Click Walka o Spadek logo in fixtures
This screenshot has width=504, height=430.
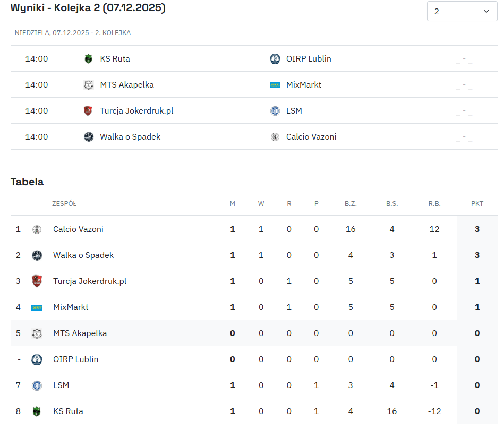point(89,137)
